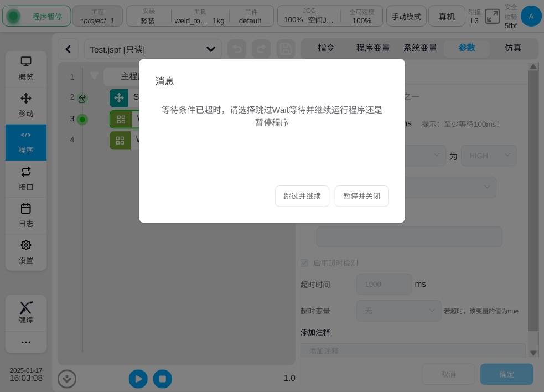Screen dimensions: 544x392
Task: Click the fullscreen expand icon in top bar
Action: (x=492, y=17)
